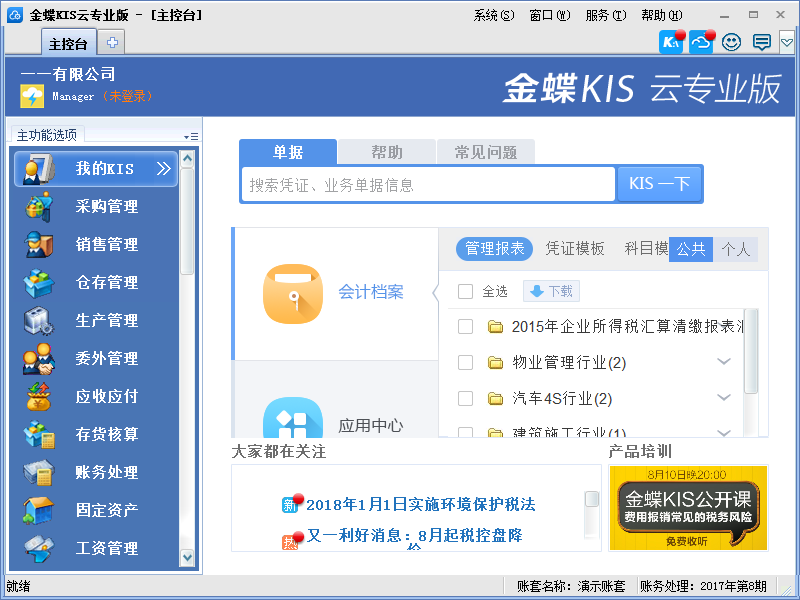Expand the 物业管理行业(2) folder chevron
Screen dimensions: 800x600
[724, 362]
